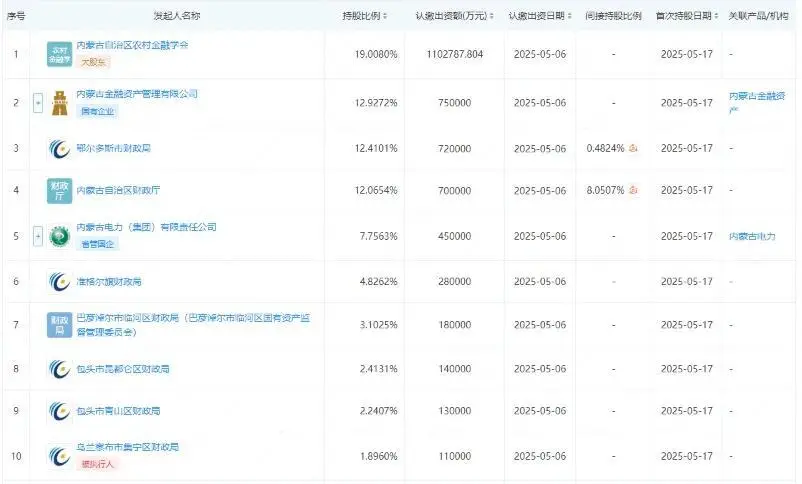The height and width of the screenshot is (484, 802).
Task: Open 包头市青山区财政局 link
Action: tap(118, 411)
